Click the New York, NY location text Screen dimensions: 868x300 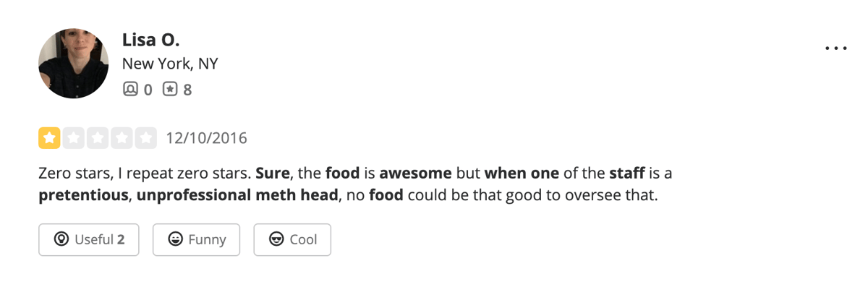tap(170, 64)
